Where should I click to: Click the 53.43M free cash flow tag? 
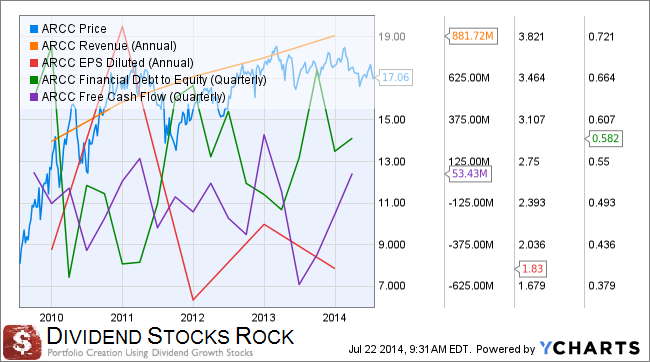(468, 173)
